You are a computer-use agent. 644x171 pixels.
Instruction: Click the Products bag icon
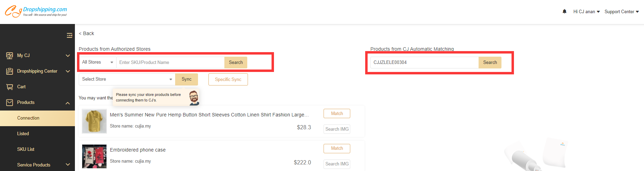9,103
